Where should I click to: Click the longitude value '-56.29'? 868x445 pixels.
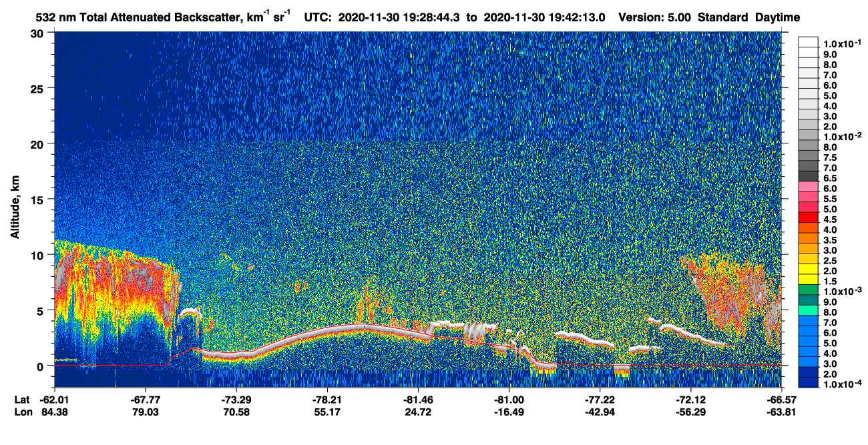point(691,412)
